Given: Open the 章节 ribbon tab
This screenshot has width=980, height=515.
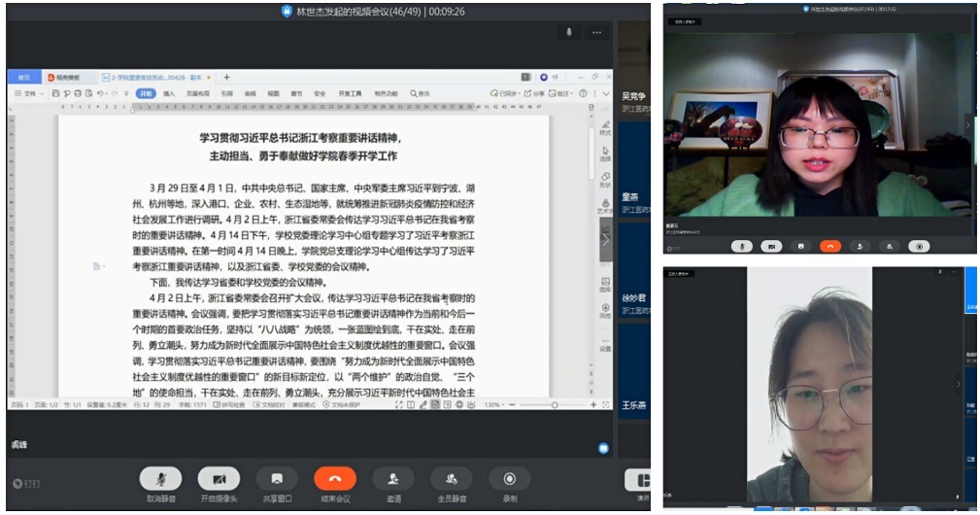Looking at the screenshot, I should click(296, 93).
